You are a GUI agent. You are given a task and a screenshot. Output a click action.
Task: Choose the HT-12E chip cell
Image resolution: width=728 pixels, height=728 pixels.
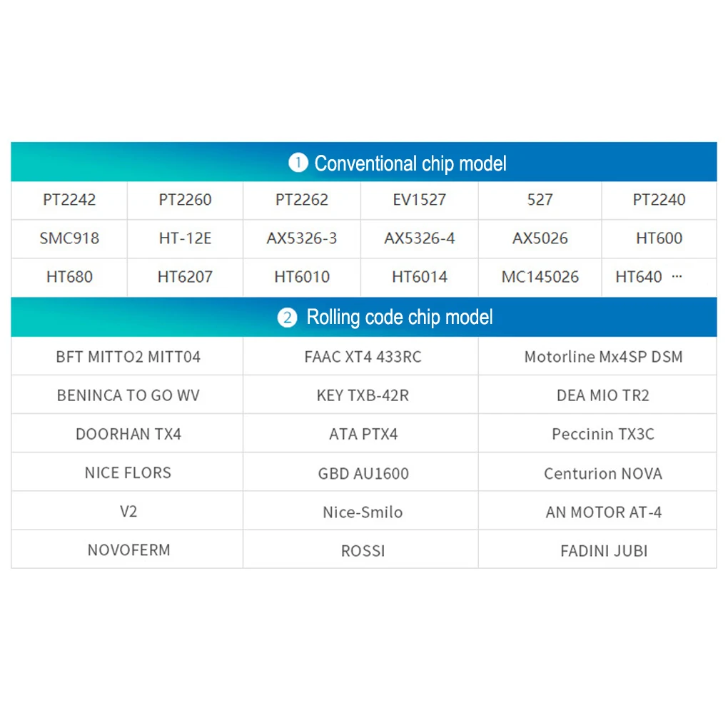185,238
